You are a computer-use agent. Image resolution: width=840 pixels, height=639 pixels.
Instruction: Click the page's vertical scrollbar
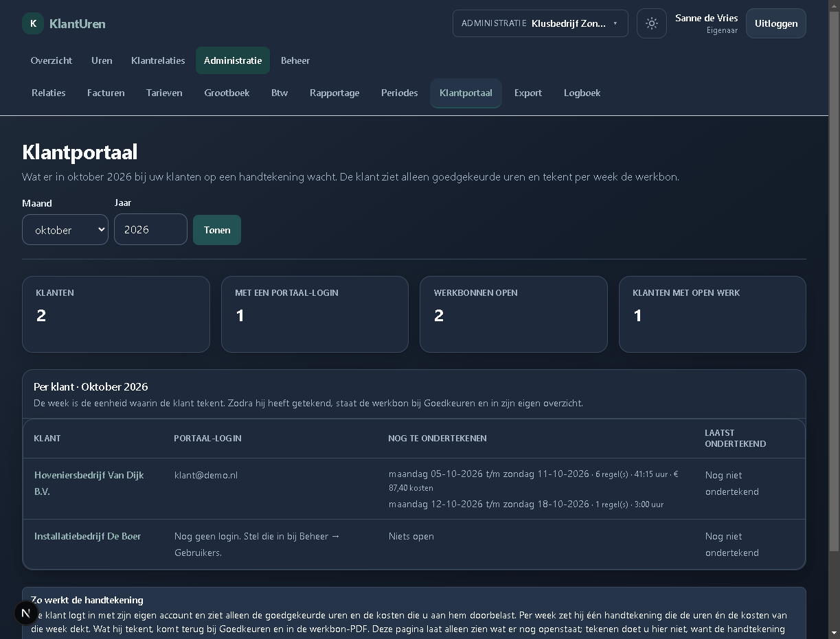[834, 281]
